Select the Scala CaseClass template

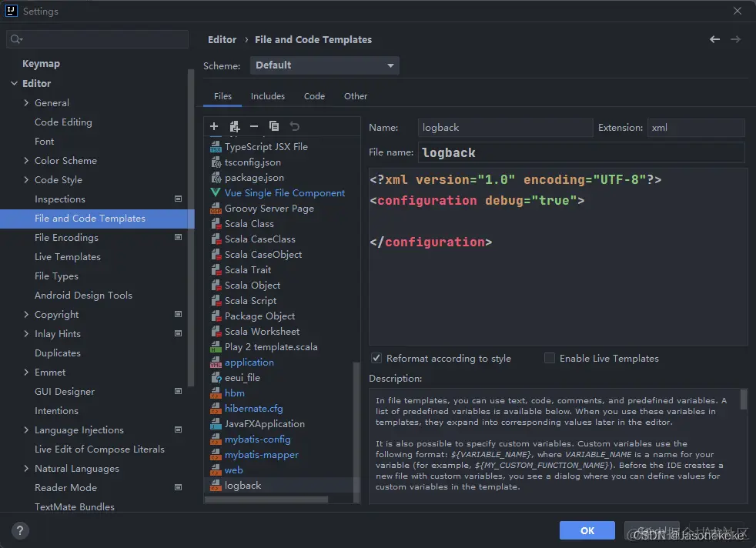point(260,239)
